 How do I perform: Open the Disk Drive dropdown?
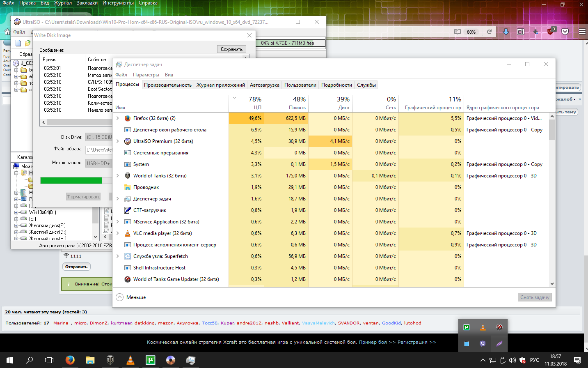tap(99, 137)
